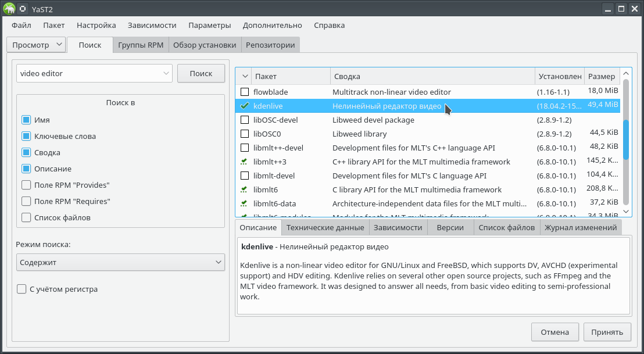Enable Поле RPM "Provides" checkbox
The width and height of the screenshot is (644, 354).
[x=26, y=185]
